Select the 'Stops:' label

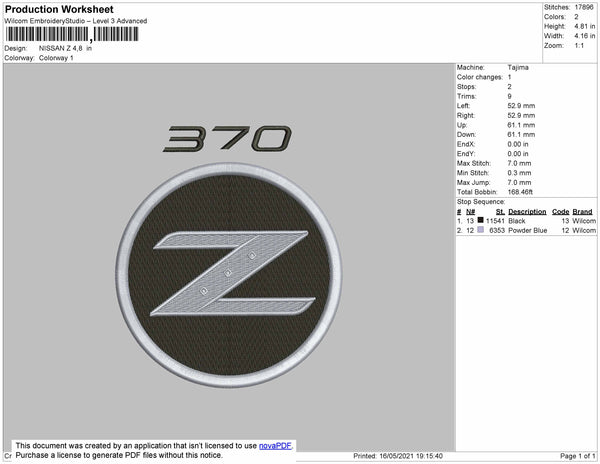466,86
